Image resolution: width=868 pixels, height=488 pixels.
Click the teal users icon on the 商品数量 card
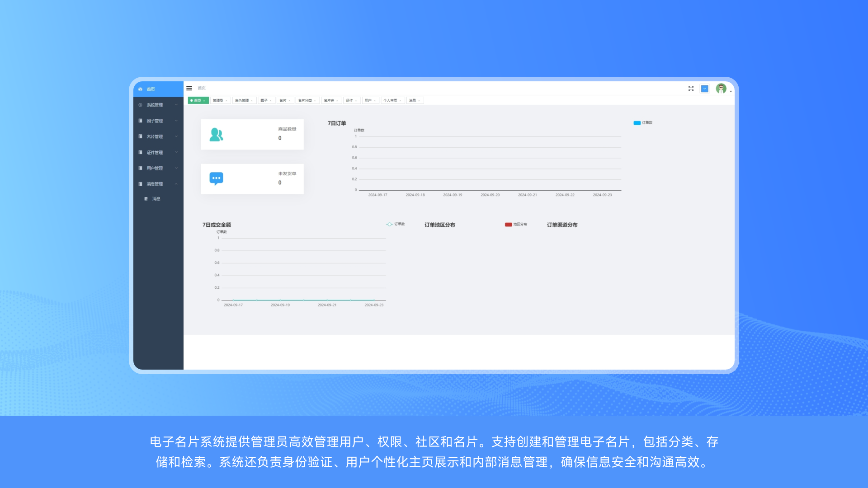[x=216, y=135]
